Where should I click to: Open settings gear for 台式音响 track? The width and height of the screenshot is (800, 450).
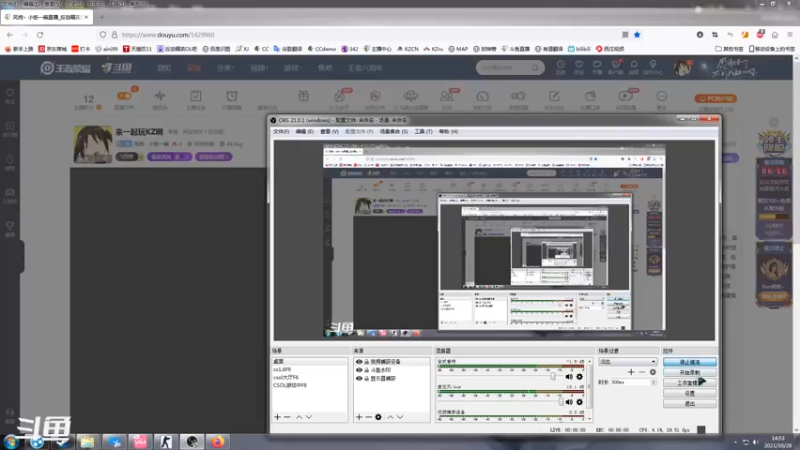tap(580, 377)
